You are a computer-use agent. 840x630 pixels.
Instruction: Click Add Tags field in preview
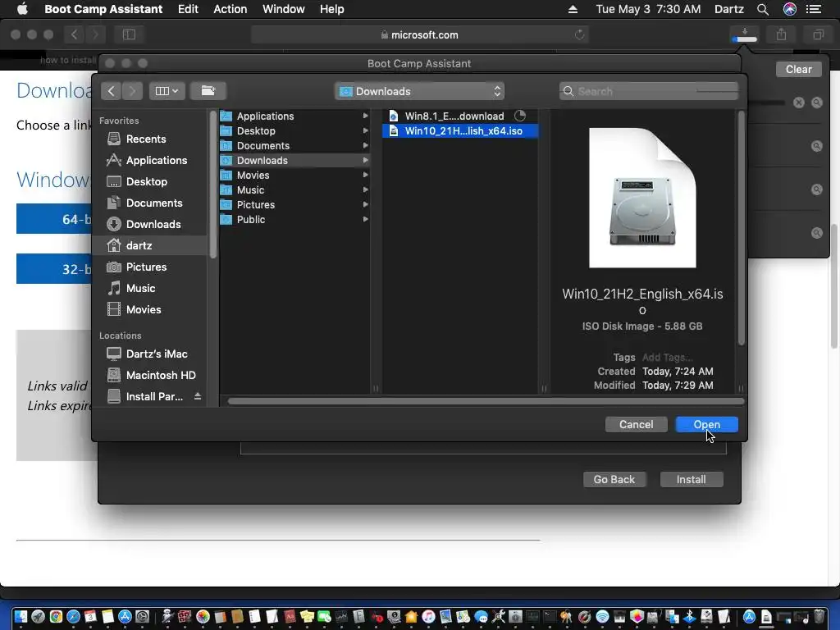click(667, 358)
